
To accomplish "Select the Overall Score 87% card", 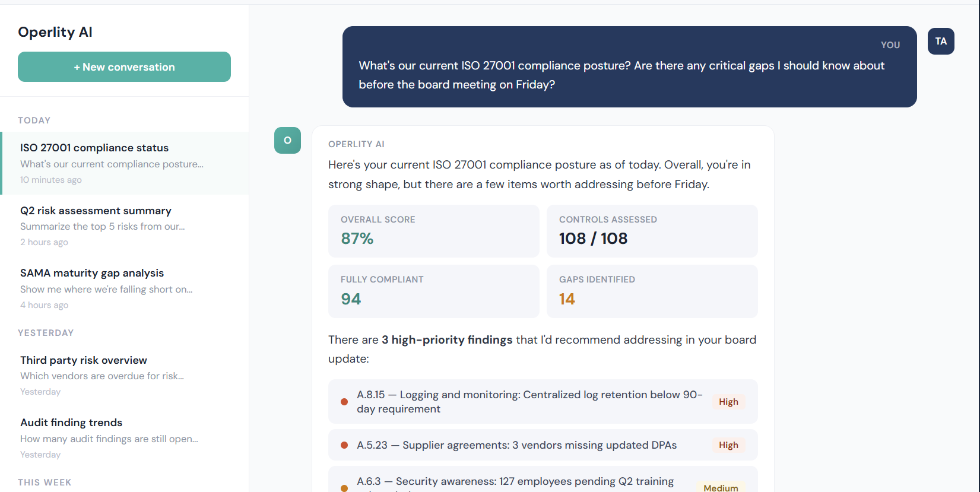I will click(x=434, y=231).
